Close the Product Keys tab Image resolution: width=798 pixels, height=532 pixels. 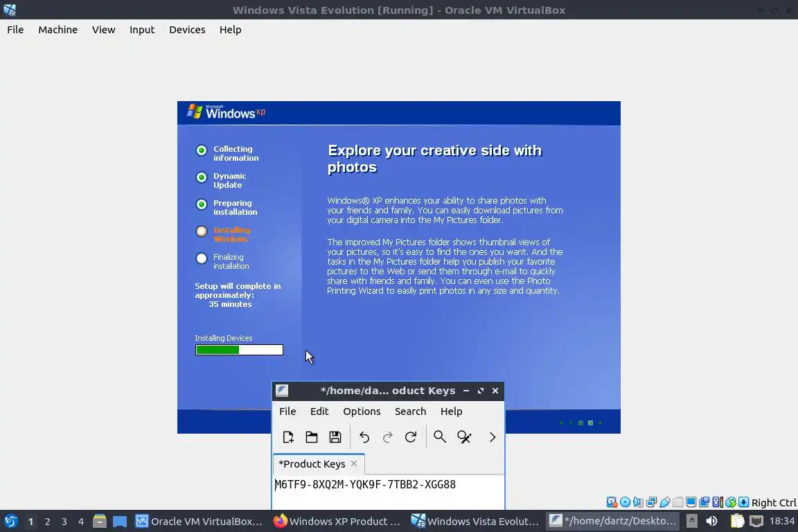pos(354,463)
